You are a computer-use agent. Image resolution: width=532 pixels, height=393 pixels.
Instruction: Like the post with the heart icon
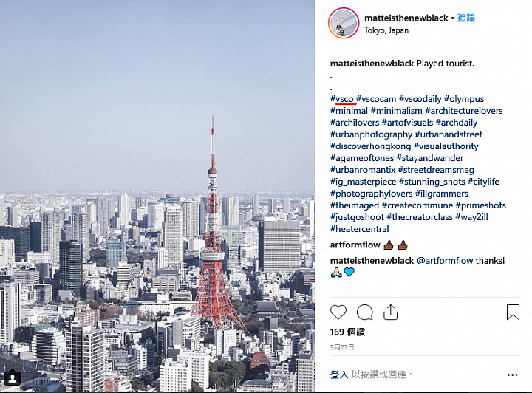point(338,312)
